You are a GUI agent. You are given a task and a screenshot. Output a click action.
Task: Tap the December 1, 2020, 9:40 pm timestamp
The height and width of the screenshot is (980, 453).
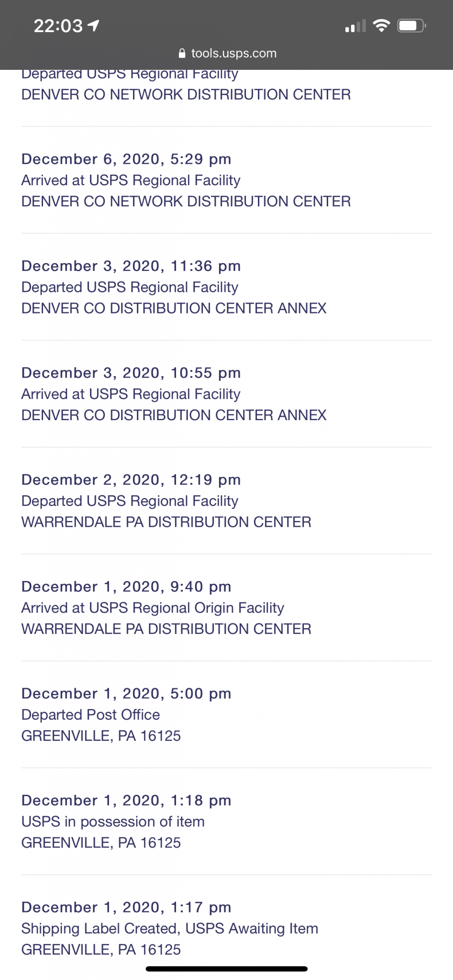[126, 587]
